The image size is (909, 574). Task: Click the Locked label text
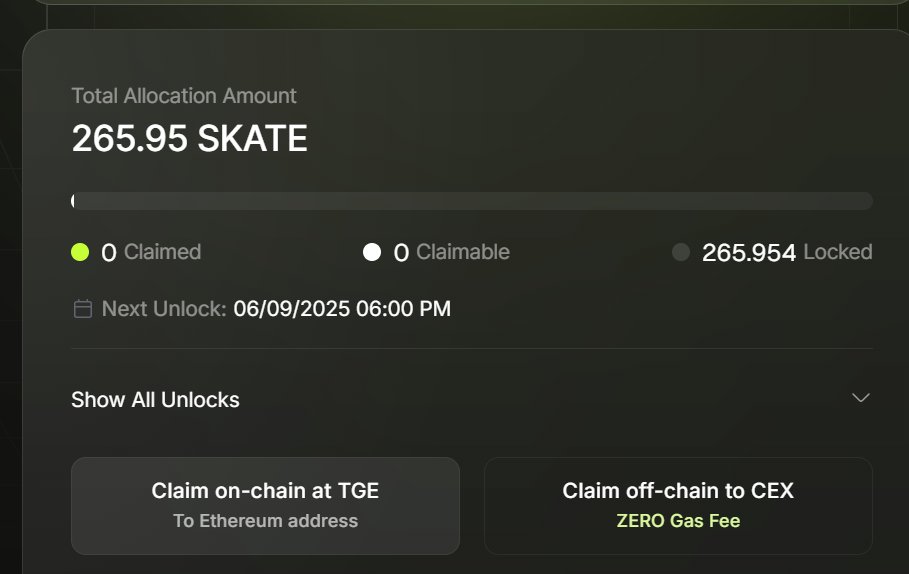pyautogui.click(x=838, y=252)
